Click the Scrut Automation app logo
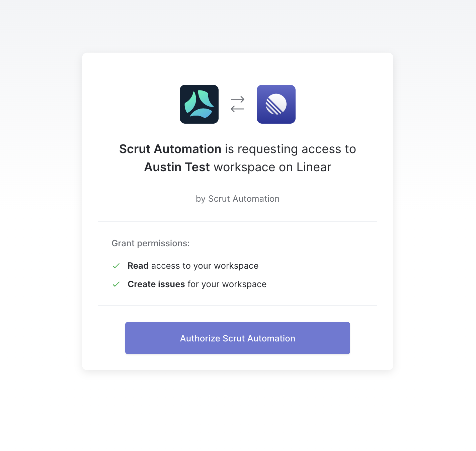This screenshot has width=476, height=451. (199, 104)
